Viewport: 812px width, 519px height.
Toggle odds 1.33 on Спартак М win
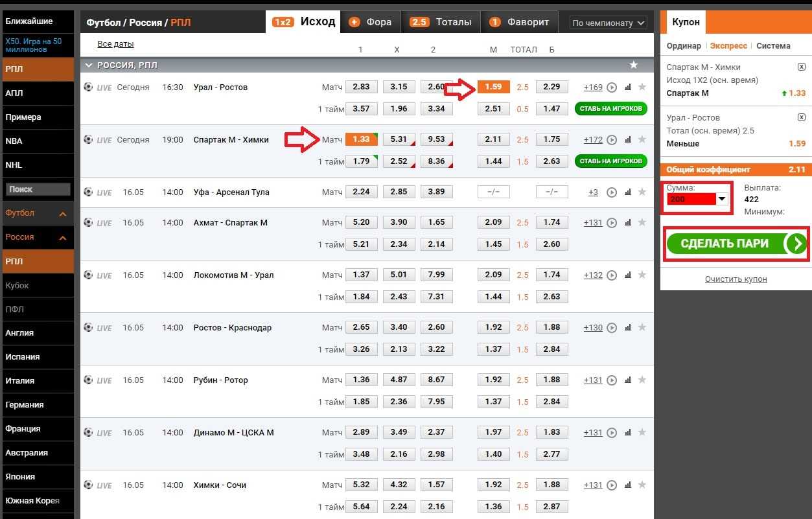pos(362,139)
